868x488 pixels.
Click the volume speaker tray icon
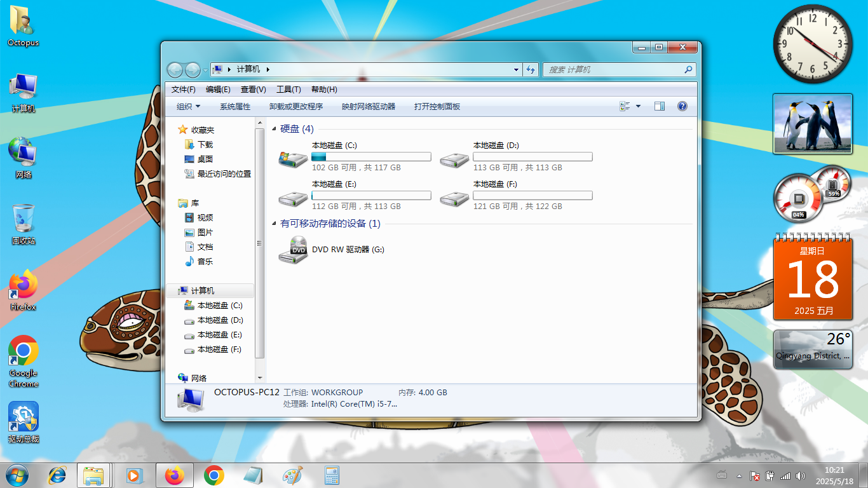click(x=801, y=475)
